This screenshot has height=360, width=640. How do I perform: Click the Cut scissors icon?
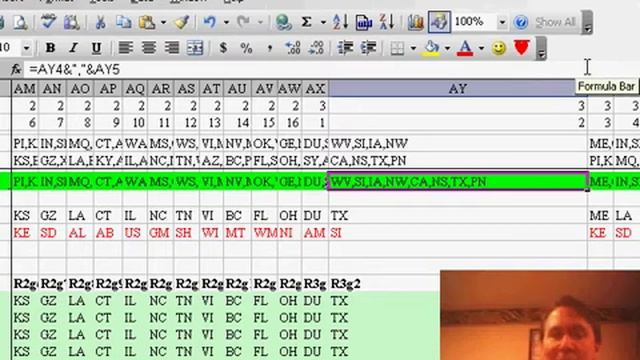[100, 22]
